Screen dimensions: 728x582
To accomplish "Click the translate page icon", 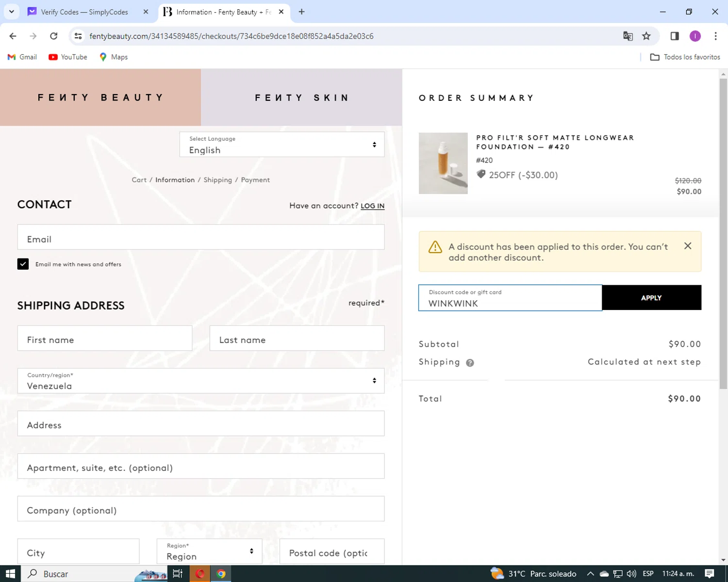I will coord(628,36).
